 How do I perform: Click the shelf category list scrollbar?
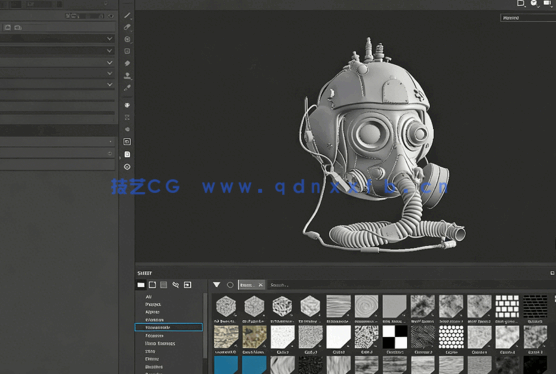205,326
